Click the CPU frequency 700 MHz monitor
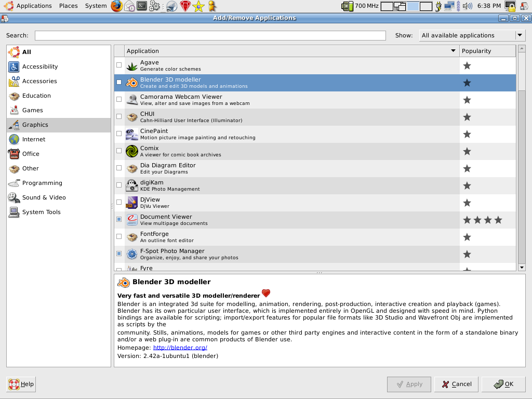Screen dimensions: 532x399 [360, 6]
